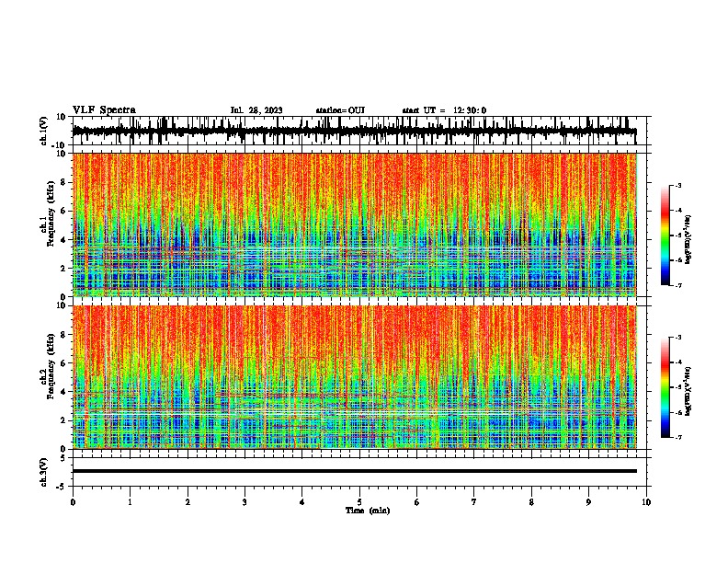This screenshot has height=563, width=728.
Task: Click the time axis tick label "1"
Action: [x=130, y=502]
